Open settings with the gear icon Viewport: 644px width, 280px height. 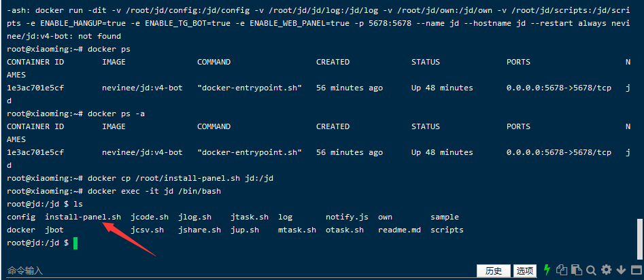pyautogui.click(x=605, y=270)
